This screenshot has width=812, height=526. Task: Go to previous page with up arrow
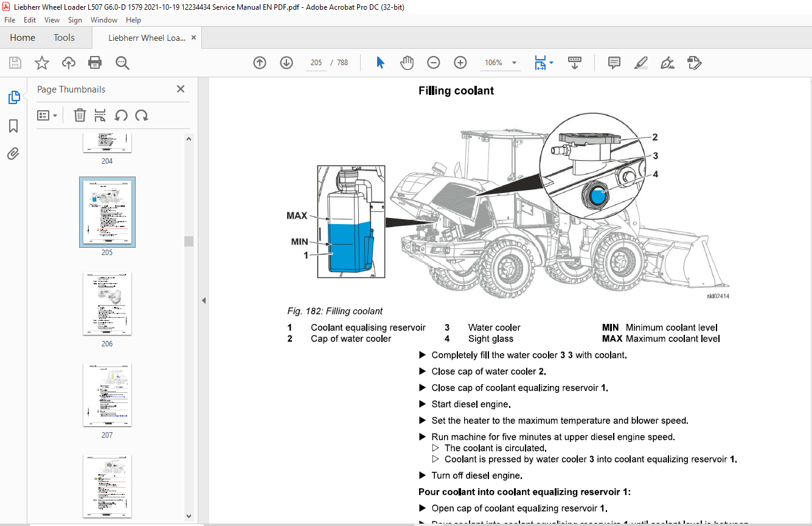[260, 63]
